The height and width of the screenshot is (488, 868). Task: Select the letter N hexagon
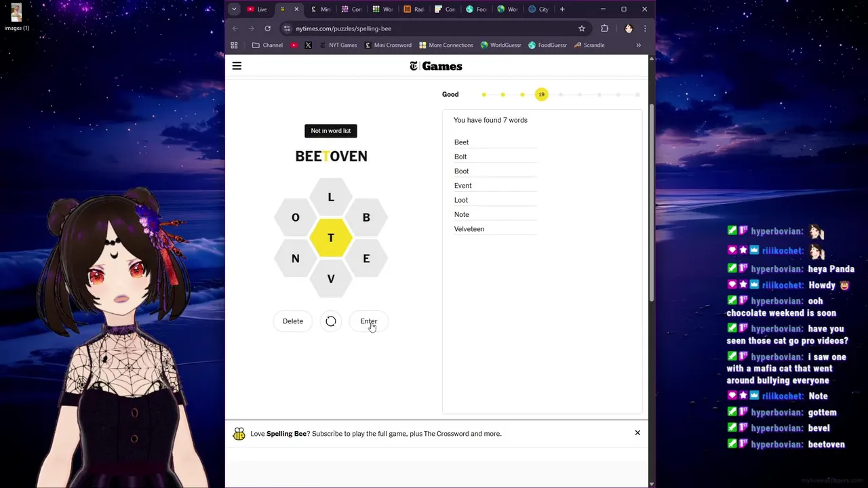[x=296, y=258]
